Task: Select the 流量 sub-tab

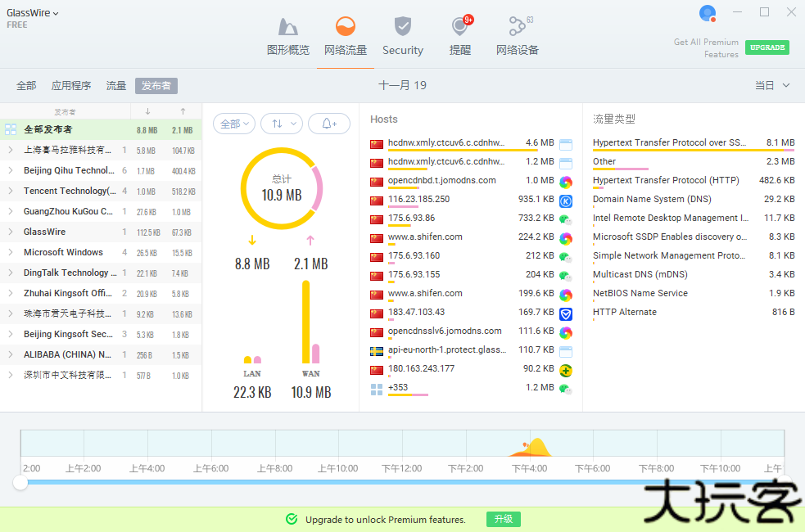Action: click(x=116, y=86)
